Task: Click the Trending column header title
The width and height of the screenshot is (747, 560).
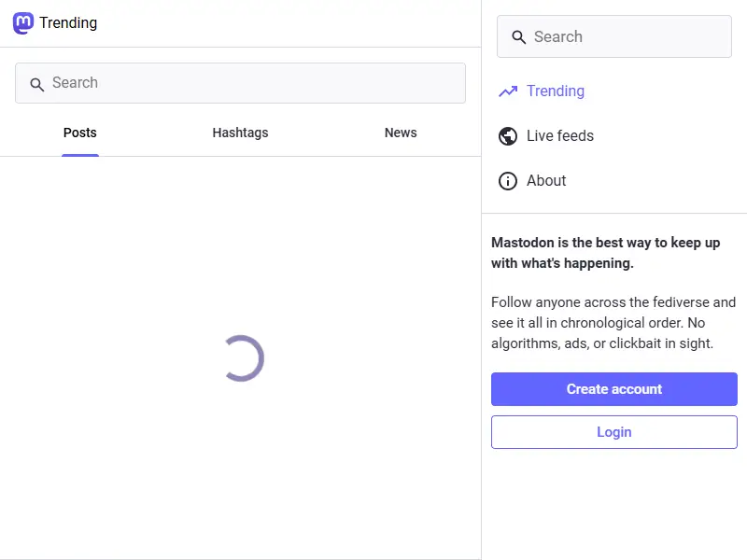Action: pos(68,22)
